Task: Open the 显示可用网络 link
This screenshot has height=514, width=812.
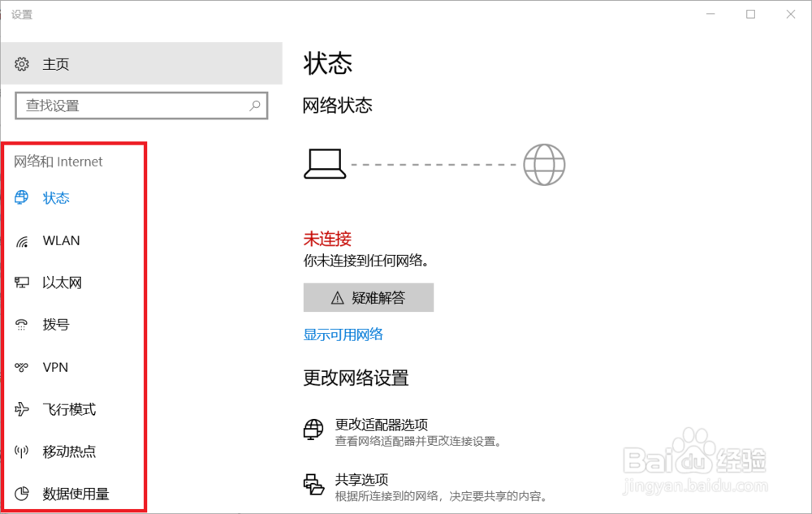Action: [344, 334]
